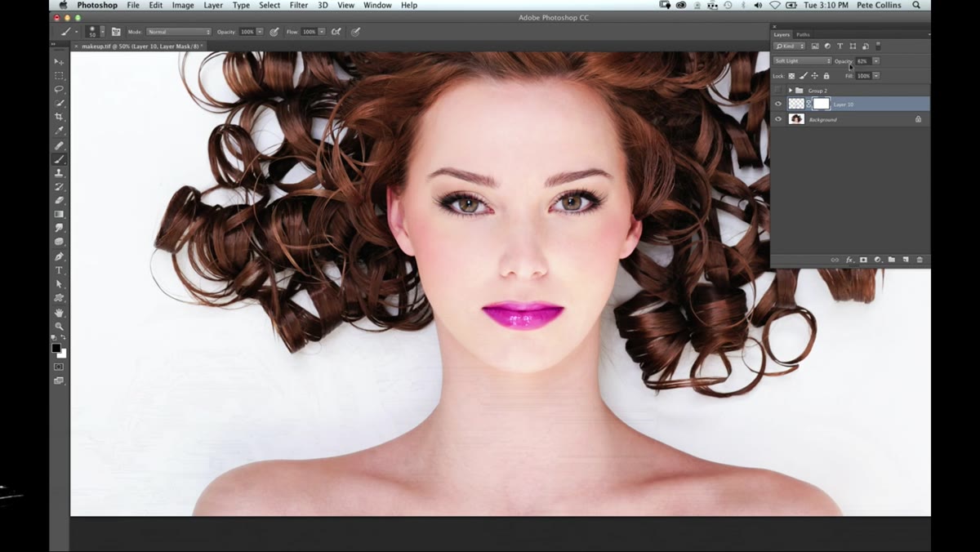The height and width of the screenshot is (552, 980).
Task: Select the Hand tool
Action: [x=59, y=313]
